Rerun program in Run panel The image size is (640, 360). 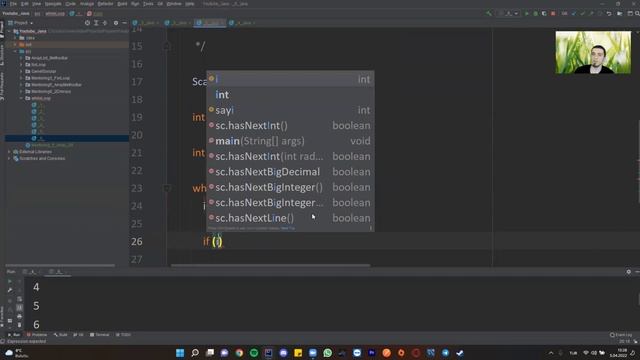[10, 281]
